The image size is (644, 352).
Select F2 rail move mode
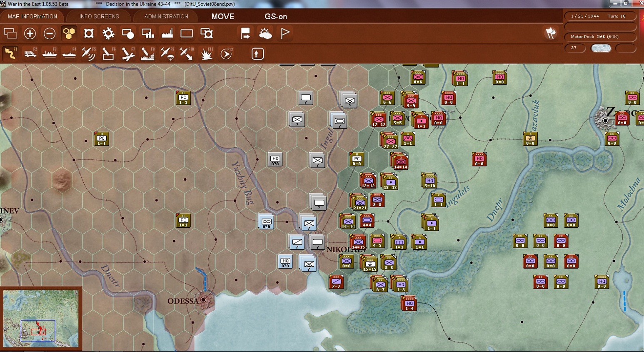(x=30, y=53)
